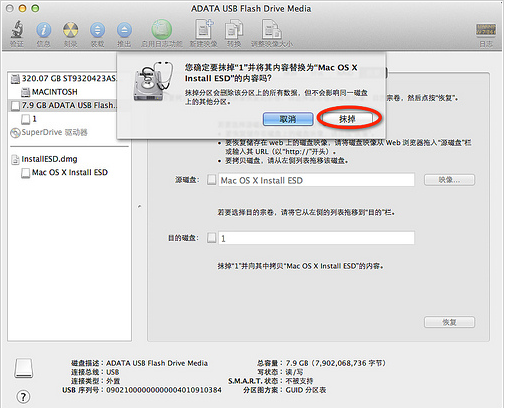Click the "ADATA USB Flash Drive Media" window title
Viewport: 505px width, 408px height.
point(251,9)
